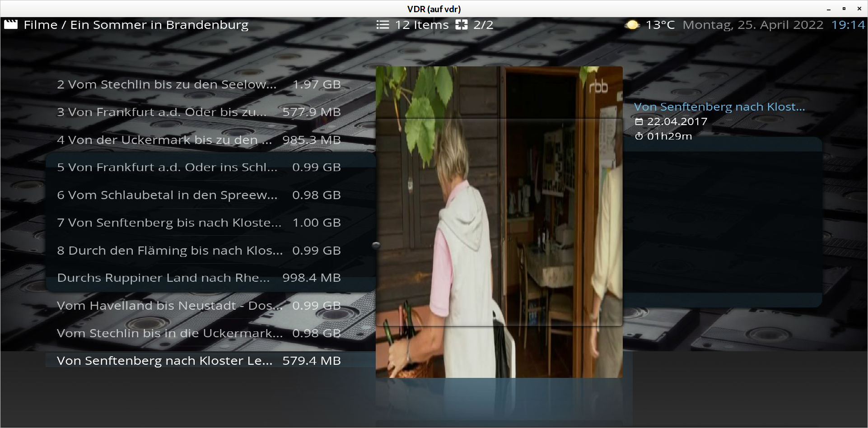Viewport: 868px width, 428px height.
Task: Select recording 3 Von Frankfurt a.d. Oder bis zu
Action: click(x=199, y=112)
